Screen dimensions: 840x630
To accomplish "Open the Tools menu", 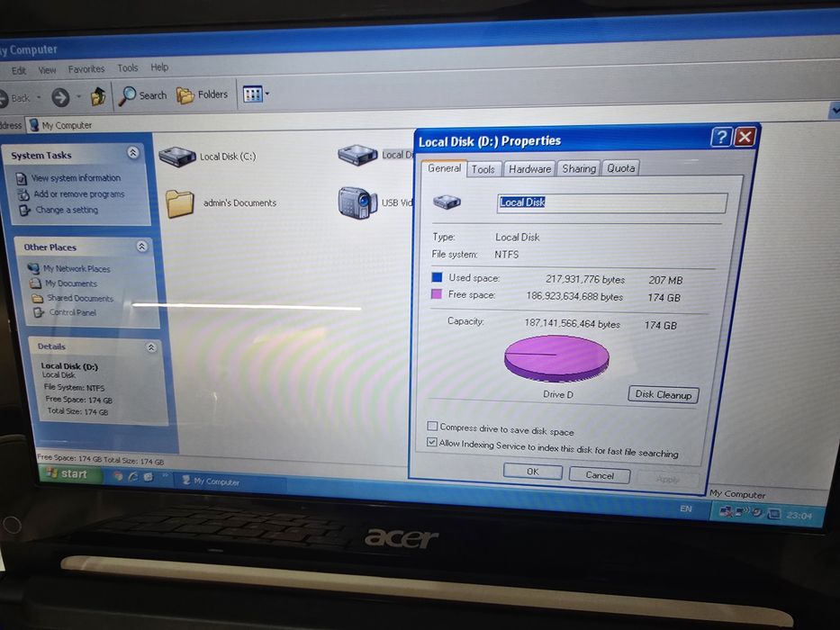I will tap(128, 68).
